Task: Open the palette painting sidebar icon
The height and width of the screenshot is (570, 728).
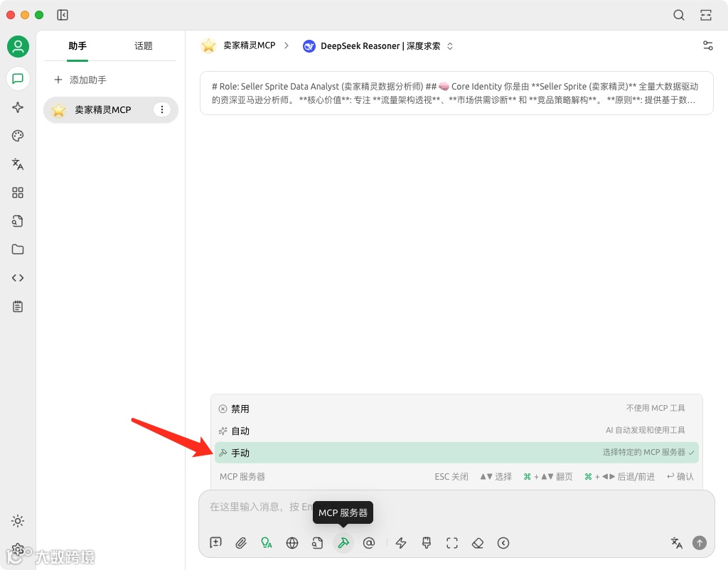Action: (18, 136)
